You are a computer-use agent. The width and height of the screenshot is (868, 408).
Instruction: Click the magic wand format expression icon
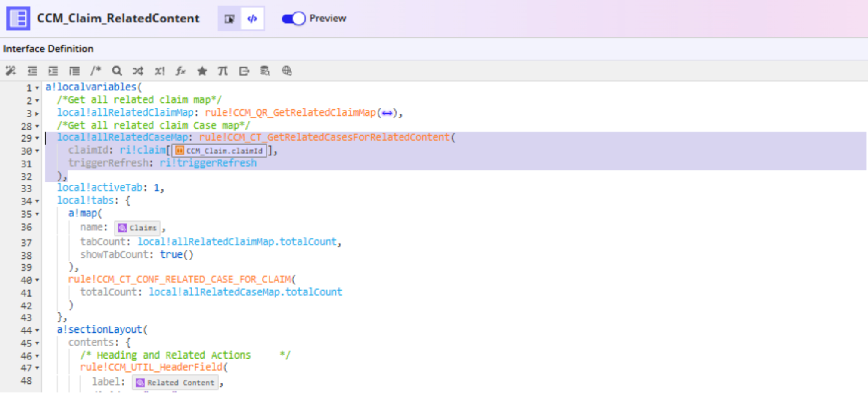(11, 71)
